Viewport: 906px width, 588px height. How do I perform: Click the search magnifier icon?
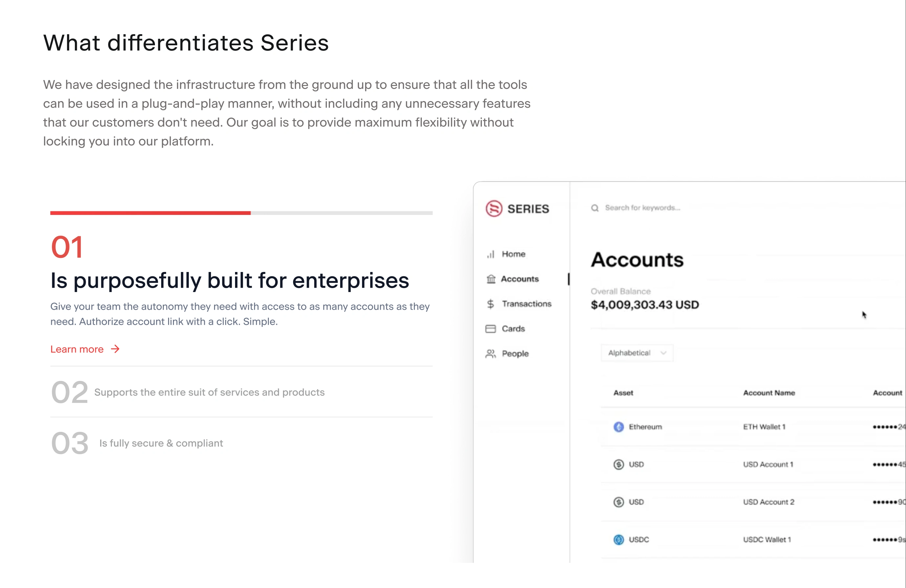tap(594, 208)
